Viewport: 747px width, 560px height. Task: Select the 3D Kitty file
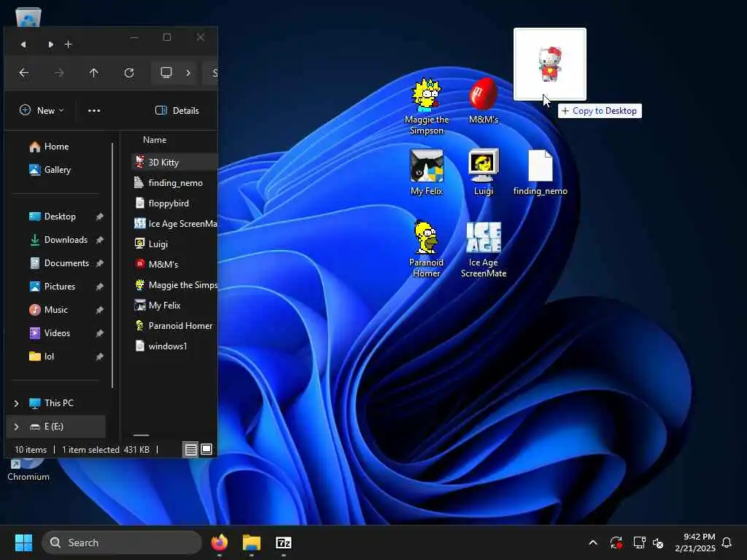(174, 163)
